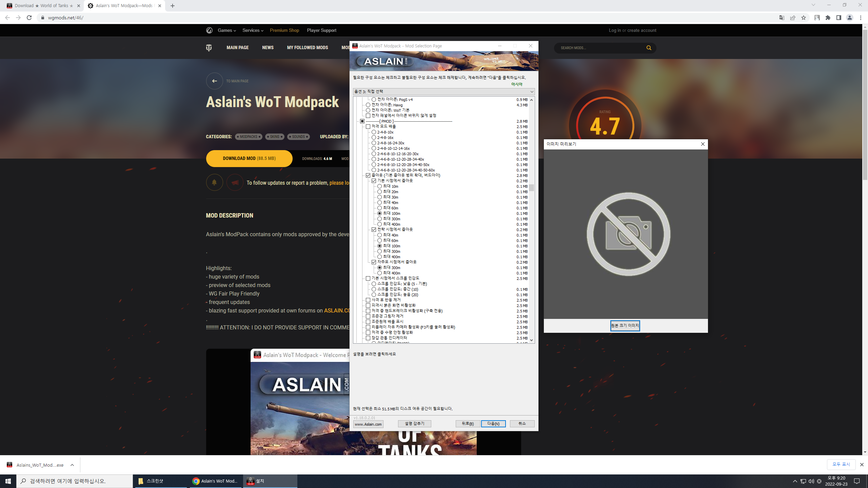Viewport: 868px width, 488px height.
Task: Click DOWNLOAD MOD button
Action: pyautogui.click(x=249, y=158)
